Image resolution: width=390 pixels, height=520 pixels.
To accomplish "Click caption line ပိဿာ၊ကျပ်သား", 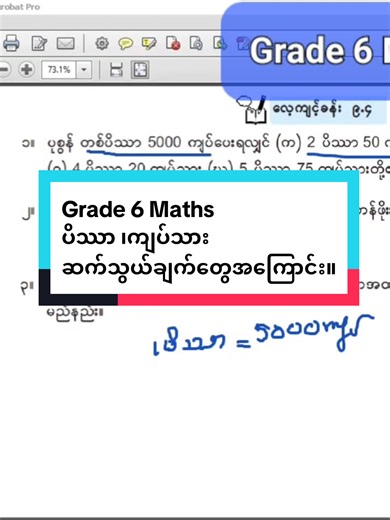I will click(135, 238).
